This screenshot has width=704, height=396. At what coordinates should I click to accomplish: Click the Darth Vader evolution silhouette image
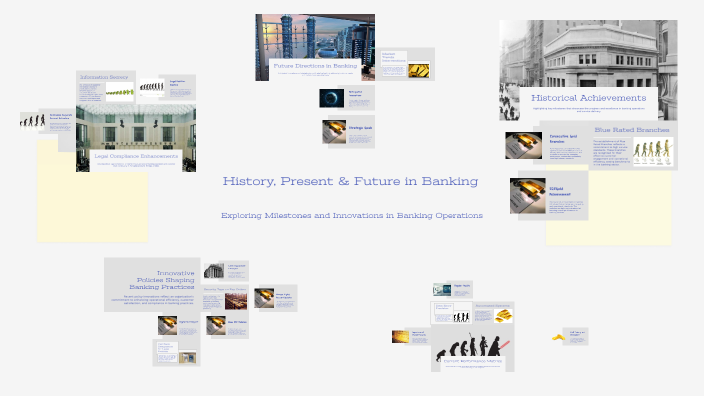pyautogui.click(x=472, y=346)
